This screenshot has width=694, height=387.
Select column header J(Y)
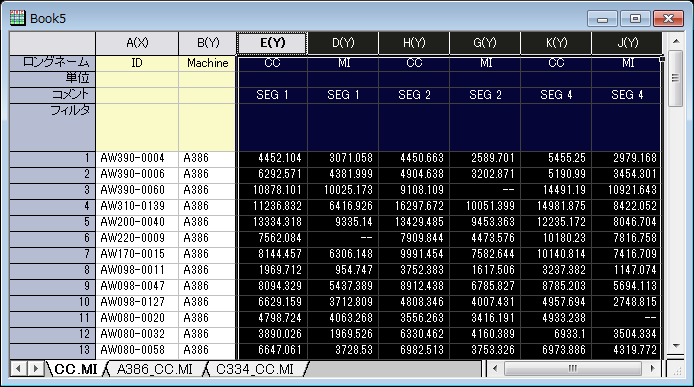(627, 43)
